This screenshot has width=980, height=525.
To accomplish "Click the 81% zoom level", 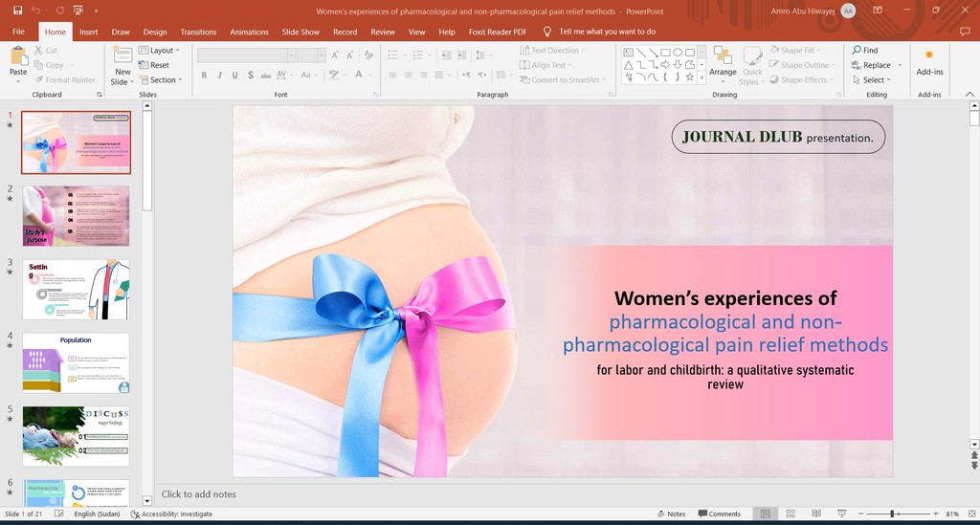I will (952, 514).
